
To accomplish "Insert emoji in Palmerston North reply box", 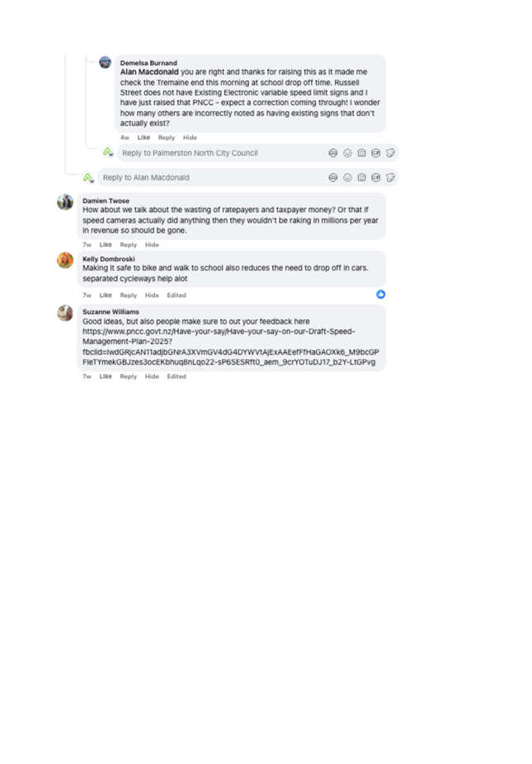I will click(x=347, y=153).
